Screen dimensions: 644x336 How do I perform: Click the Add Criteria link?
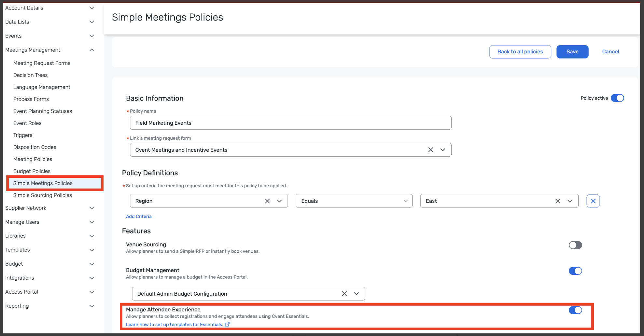(139, 217)
